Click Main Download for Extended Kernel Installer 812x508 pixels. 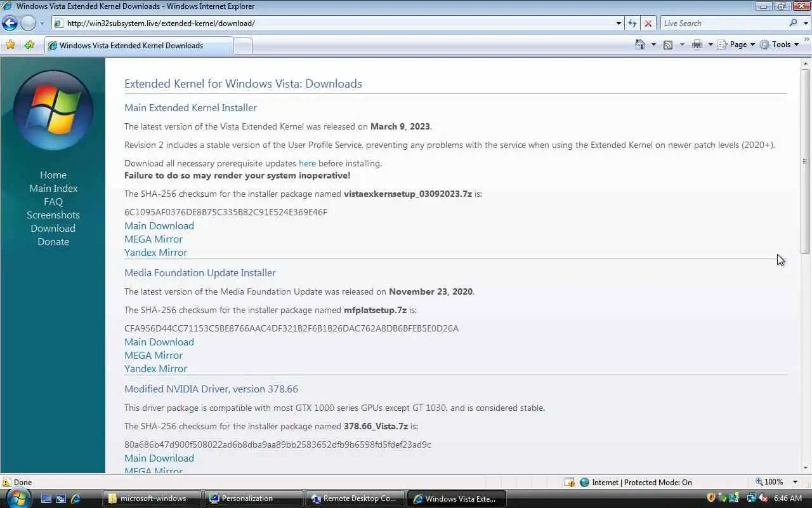click(x=159, y=226)
